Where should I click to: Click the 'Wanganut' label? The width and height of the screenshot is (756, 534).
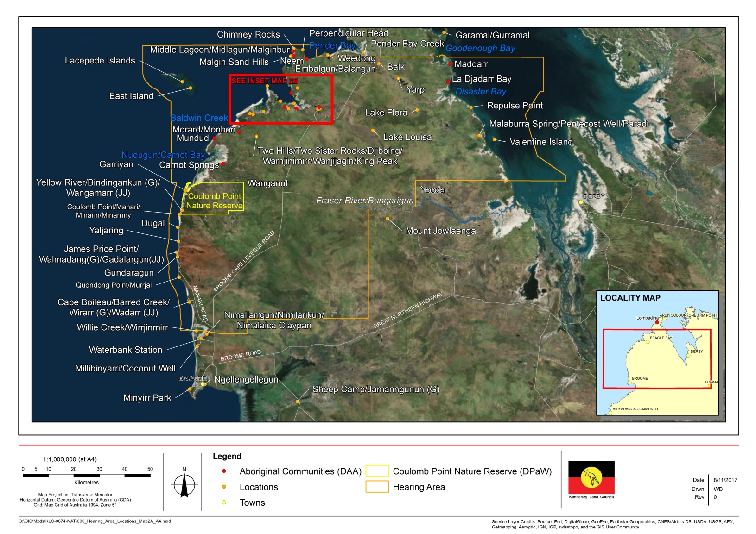267,183
